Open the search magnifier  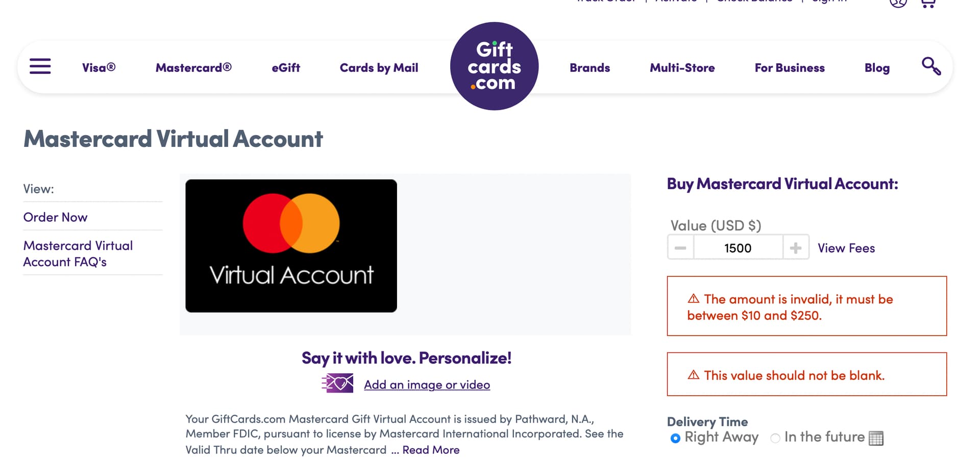click(931, 66)
